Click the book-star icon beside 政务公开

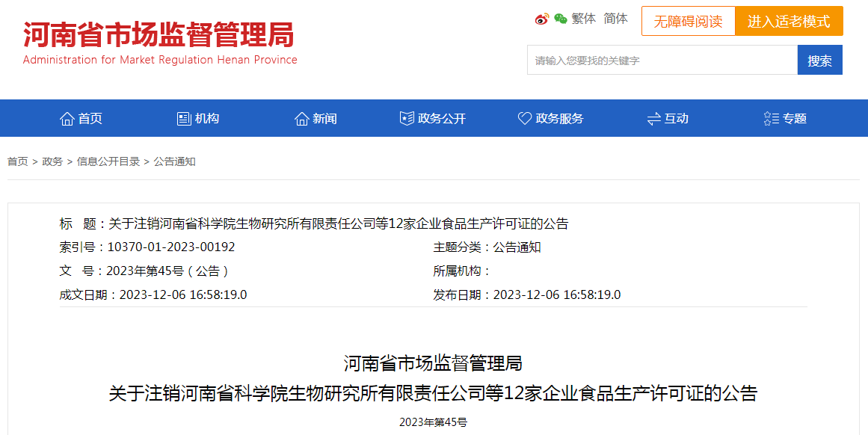[x=407, y=118]
